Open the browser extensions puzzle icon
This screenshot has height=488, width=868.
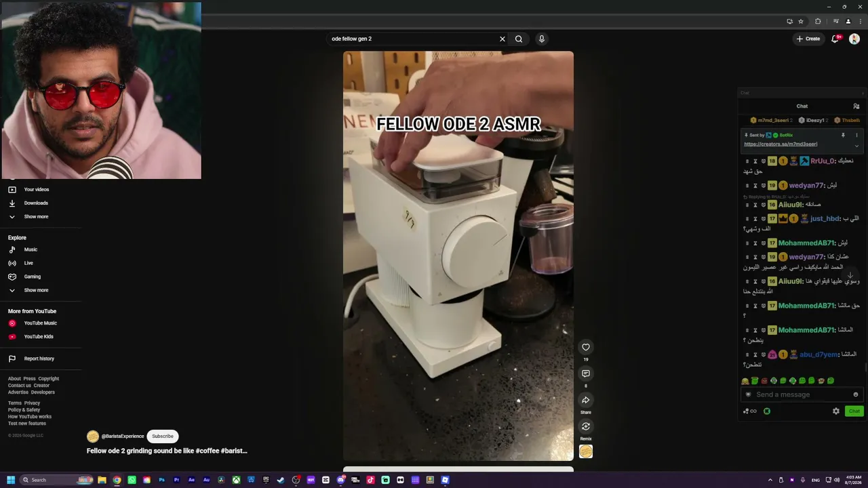(x=818, y=21)
